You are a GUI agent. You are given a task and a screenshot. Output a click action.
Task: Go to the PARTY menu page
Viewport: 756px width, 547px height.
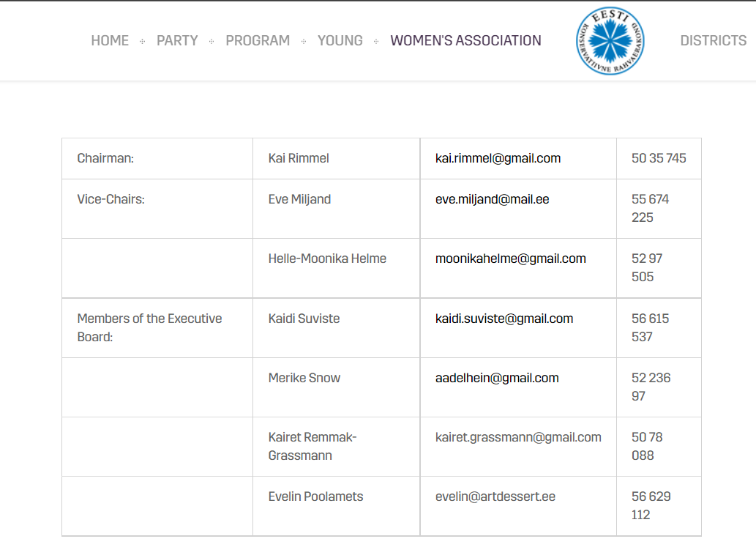177,41
